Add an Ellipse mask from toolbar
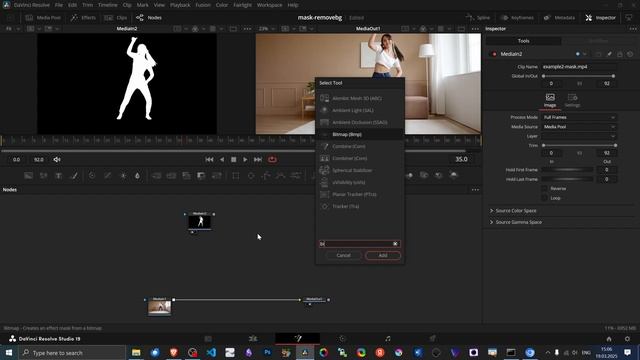This screenshot has height=360, width=640. 251,176
